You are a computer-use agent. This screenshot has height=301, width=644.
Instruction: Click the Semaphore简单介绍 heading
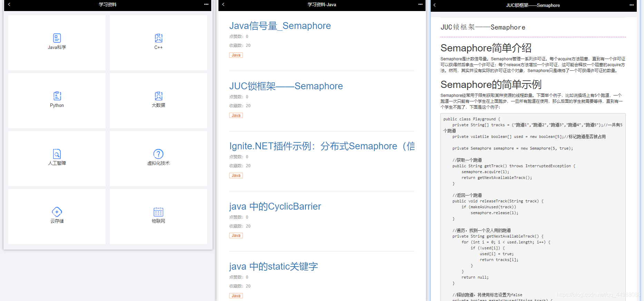pyautogui.click(x=486, y=48)
